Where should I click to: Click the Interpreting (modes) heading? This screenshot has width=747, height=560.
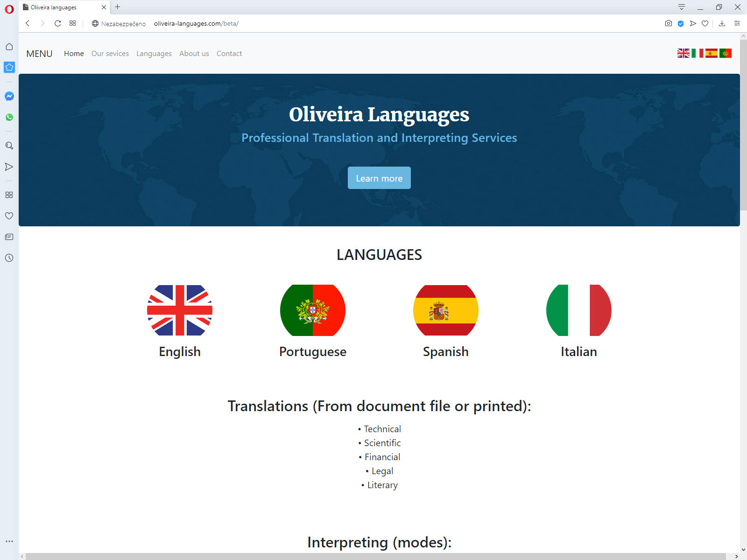point(379,542)
